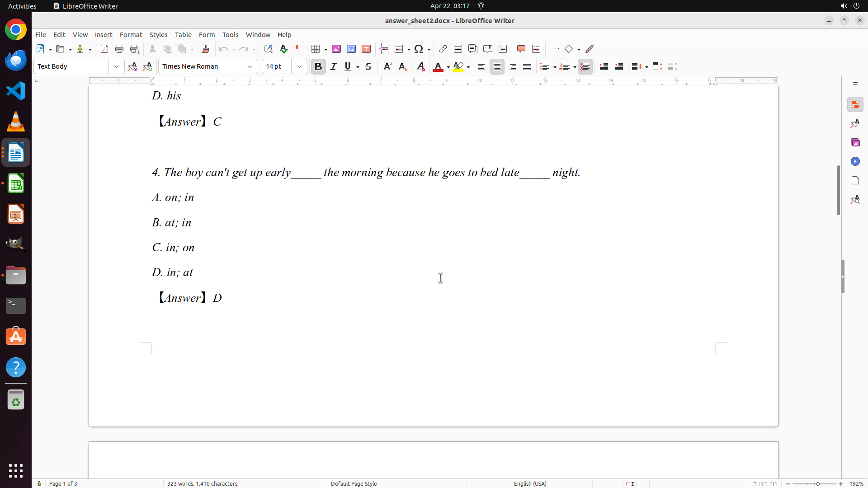Toggle Bold formatting button
Viewport: 868px width, 488px height.
coord(318,66)
